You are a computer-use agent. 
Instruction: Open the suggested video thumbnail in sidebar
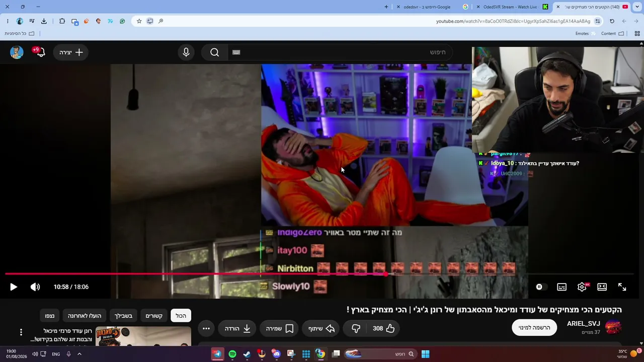pyautogui.click(x=143, y=336)
